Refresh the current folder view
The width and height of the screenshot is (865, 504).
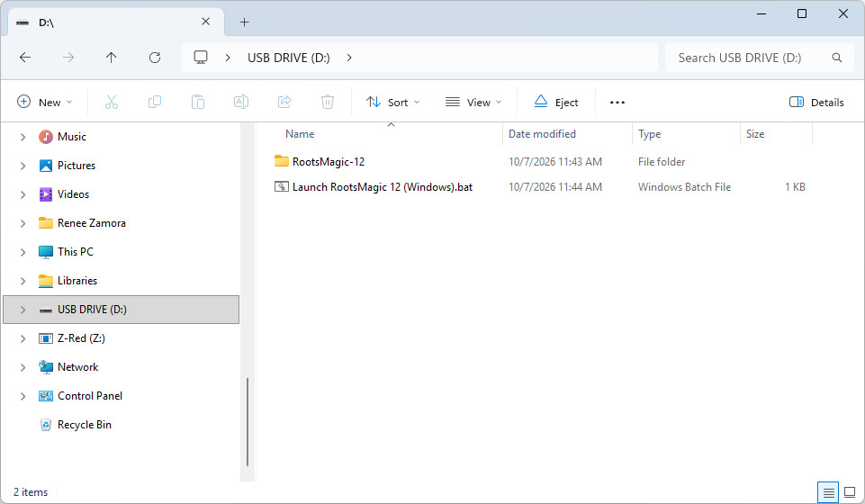(x=155, y=58)
